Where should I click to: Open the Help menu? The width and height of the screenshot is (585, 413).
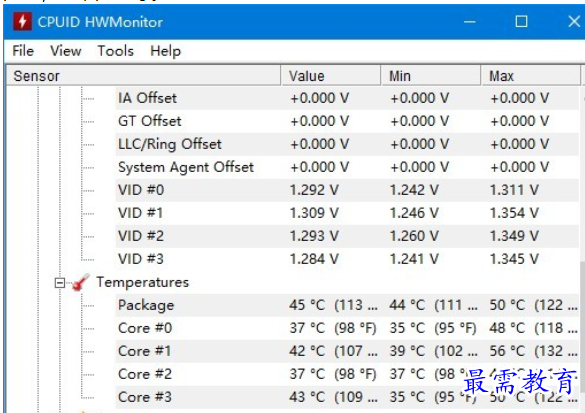[x=165, y=51]
